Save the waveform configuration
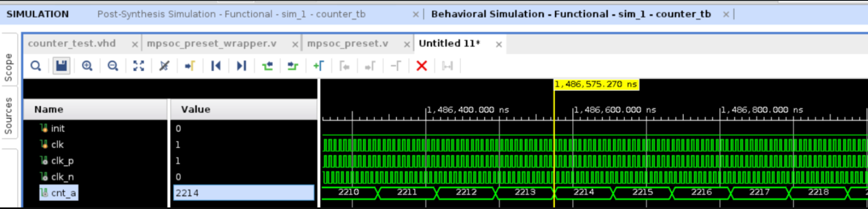Image resolution: width=868 pixels, height=209 pixels. [x=61, y=66]
